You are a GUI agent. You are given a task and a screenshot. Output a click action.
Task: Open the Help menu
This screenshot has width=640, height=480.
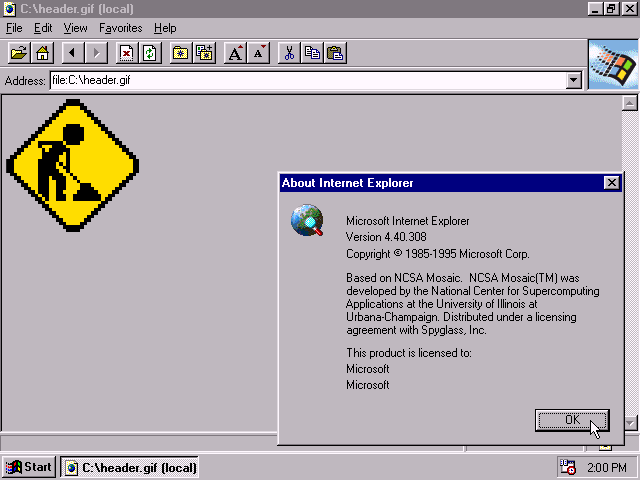click(165, 28)
